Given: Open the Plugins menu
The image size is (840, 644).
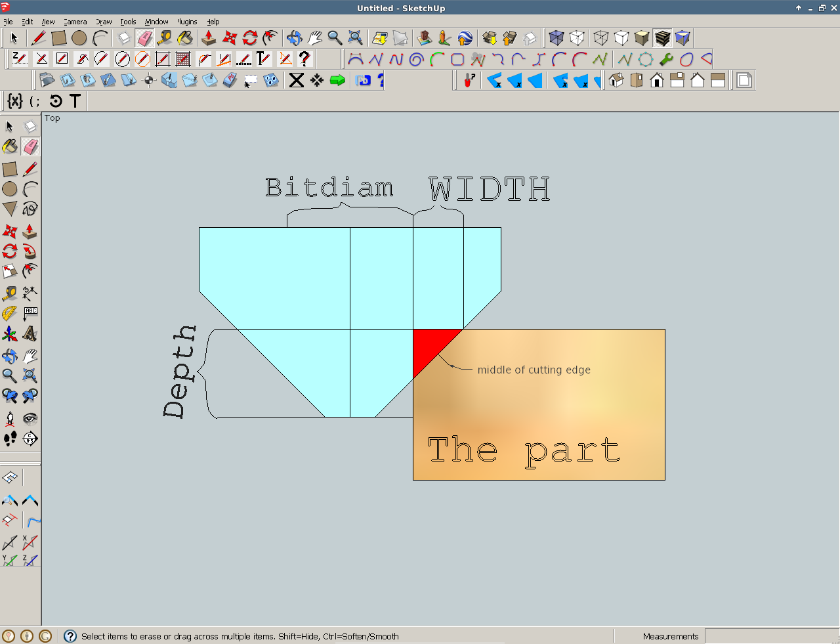Looking at the screenshot, I should pyautogui.click(x=187, y=22).
